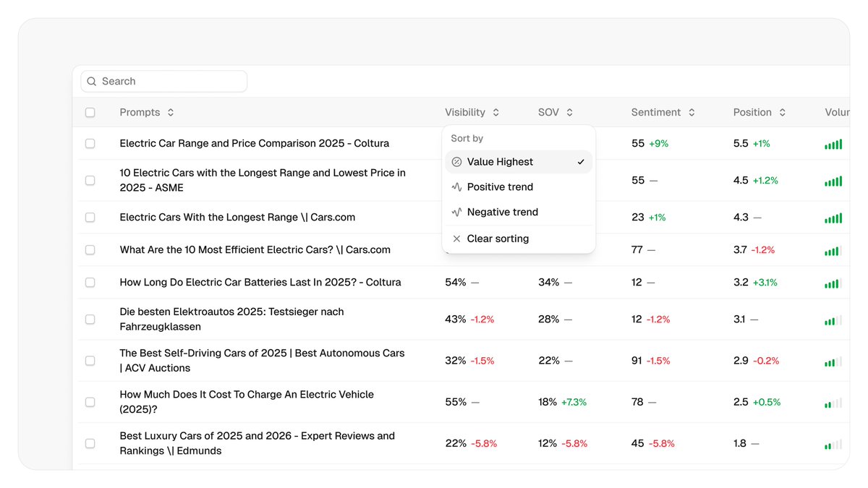Click the position value 1.8
The image size is (868, 488).
point(739,443)
